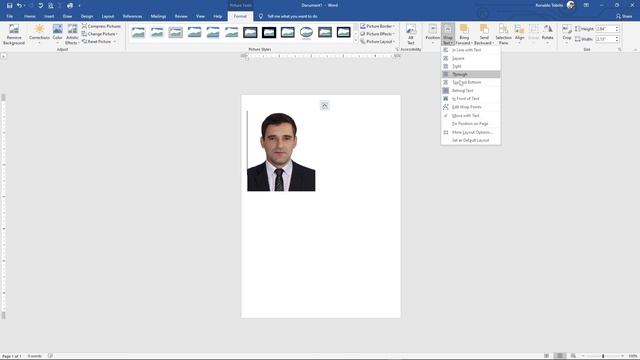Click the Save icon in quick access toolbar
This screenshot has height=360, width=640.
pyautogui.click(x=9, y=5)
